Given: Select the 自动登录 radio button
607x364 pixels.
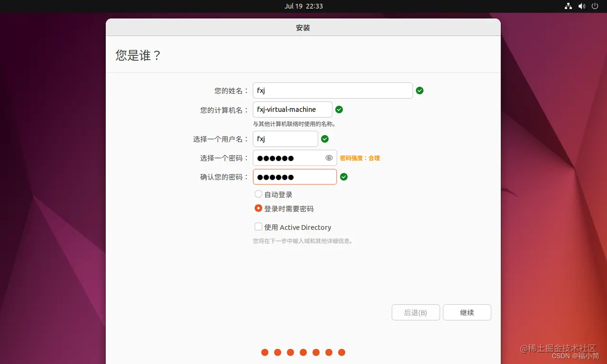Looking at the screenshot, I should (x=258, y=194).
